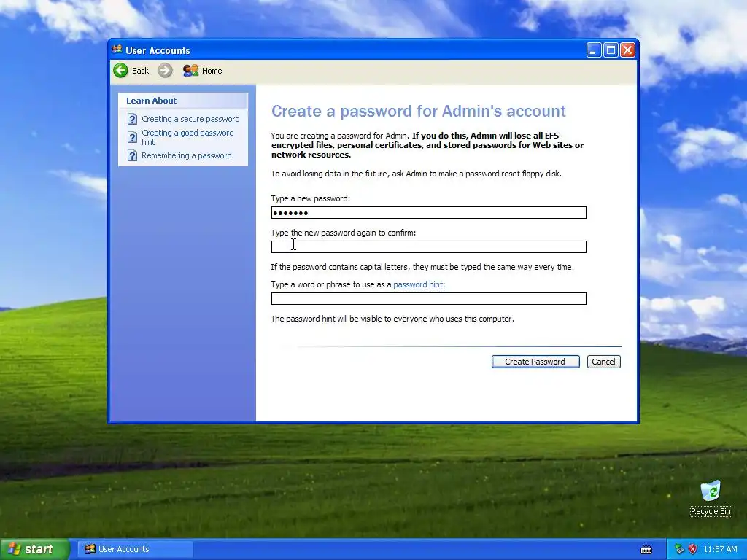Open the Creating a secure password topic
Image resolution: width=747 pixels, height=560 pixels.
pos(190,119)
